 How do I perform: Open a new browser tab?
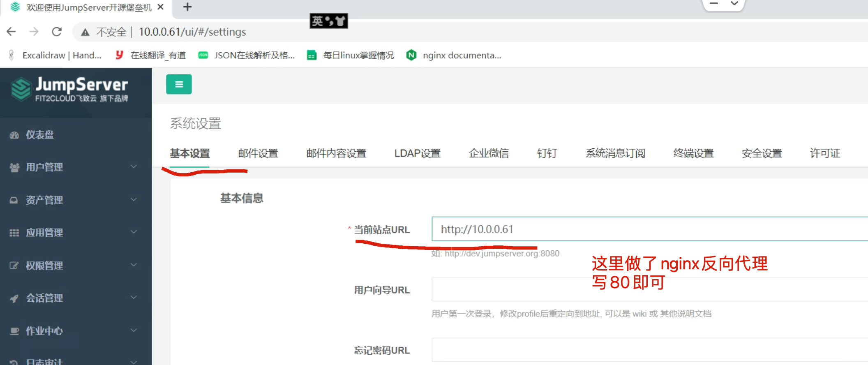coord(187,7)
